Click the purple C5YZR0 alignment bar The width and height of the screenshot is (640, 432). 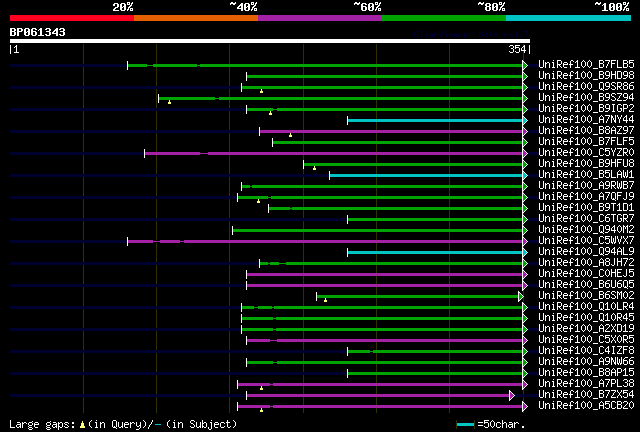[x=333, y=154]
